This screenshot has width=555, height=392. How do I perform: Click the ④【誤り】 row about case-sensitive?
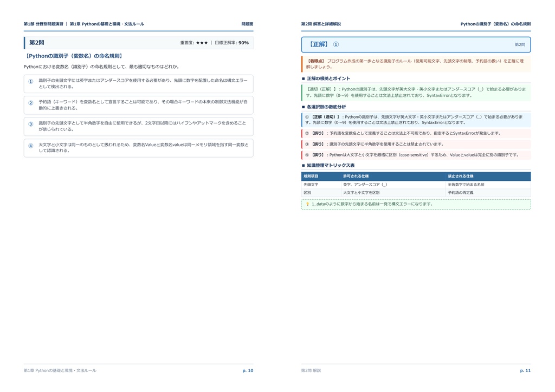(416, 155)
